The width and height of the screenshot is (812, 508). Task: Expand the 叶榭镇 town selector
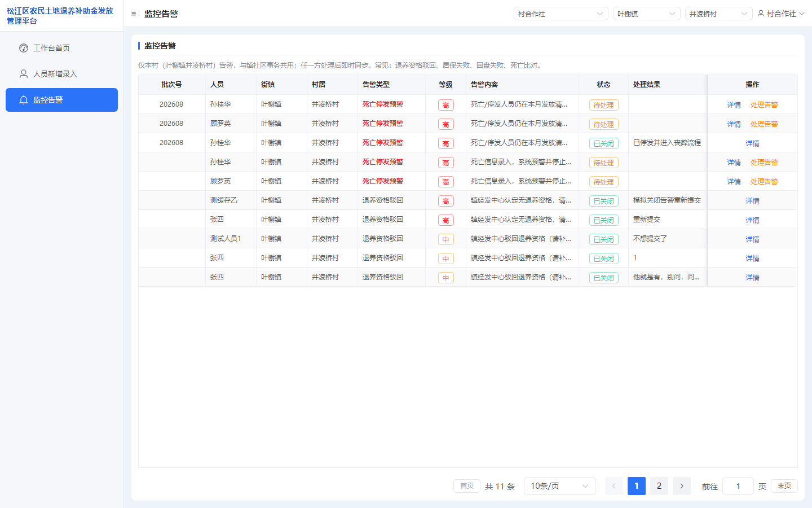(x=647, y=14)
